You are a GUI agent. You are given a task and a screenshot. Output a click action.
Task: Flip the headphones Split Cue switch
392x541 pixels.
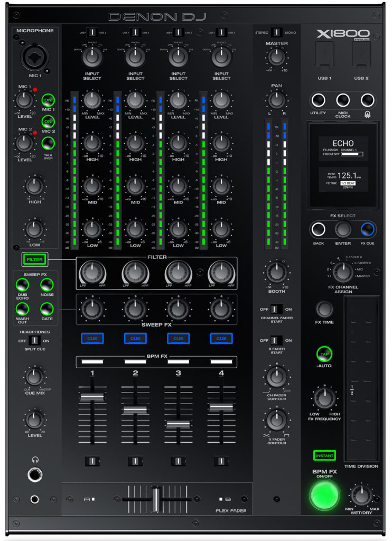tap(34, 341)
